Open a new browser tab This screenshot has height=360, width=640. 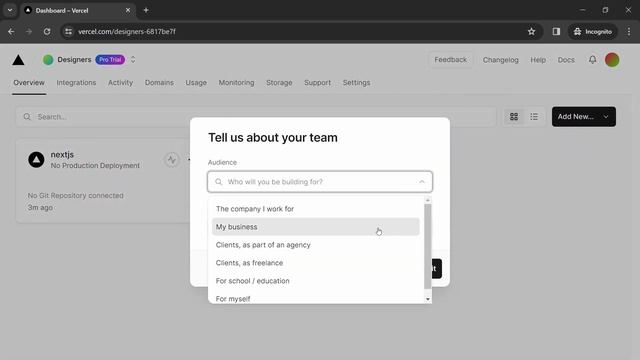pyautogui.click(x=146, y=10)
